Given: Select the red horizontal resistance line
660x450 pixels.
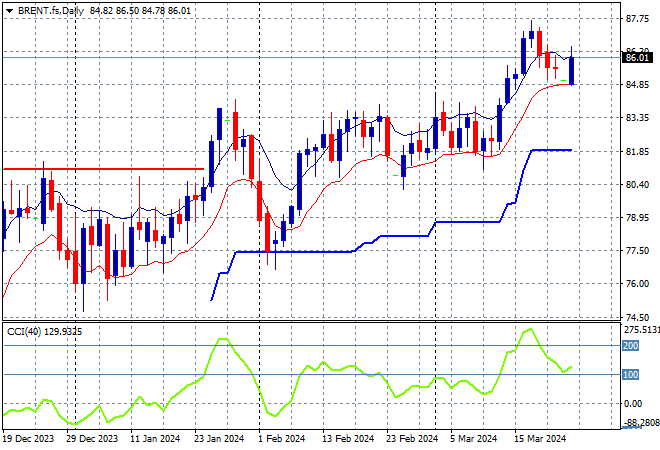Looking at the screenshot, I should coord(104,169).
